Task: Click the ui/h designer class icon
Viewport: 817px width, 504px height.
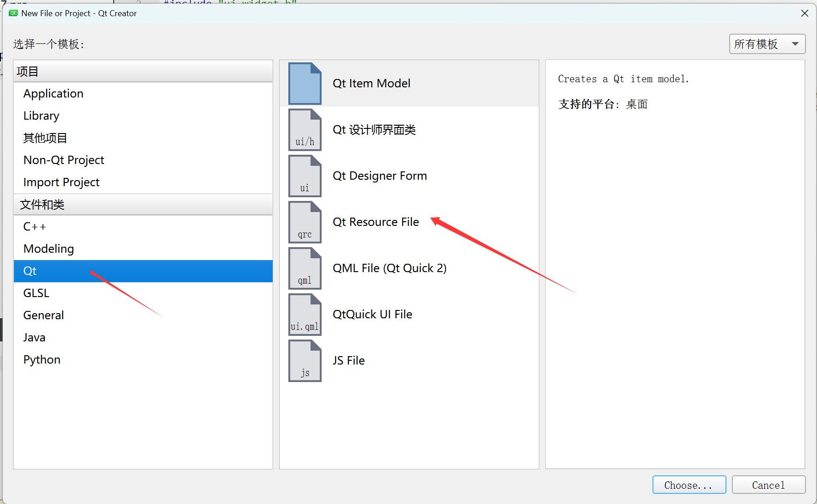Action: pyautogui.click(x=305, y=130)
